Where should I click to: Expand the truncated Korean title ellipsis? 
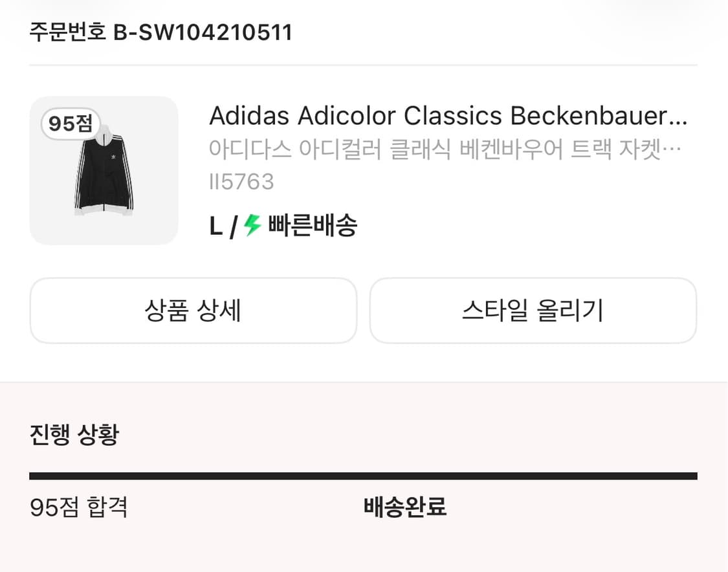click(x=677, y=151)
